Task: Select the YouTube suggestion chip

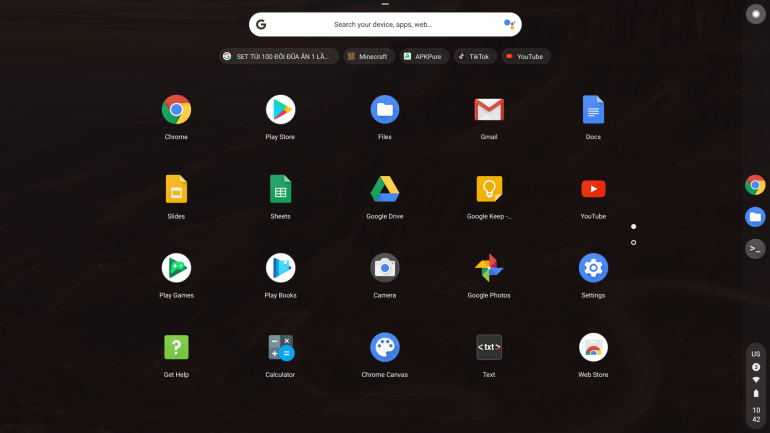Action: pyautogui.click(x=526, y=56)
